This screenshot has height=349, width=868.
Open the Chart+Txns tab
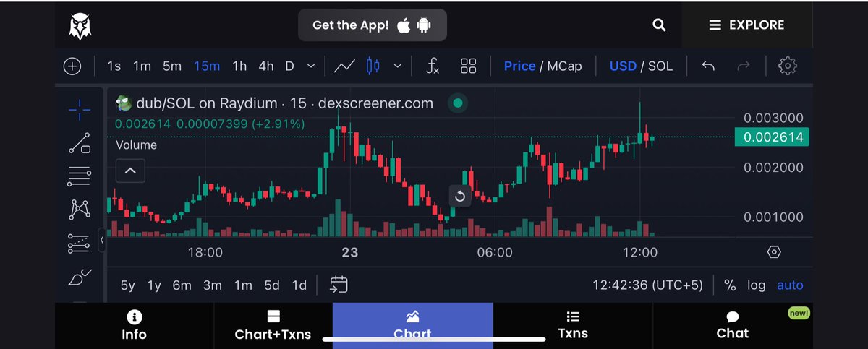click(273, 325)
